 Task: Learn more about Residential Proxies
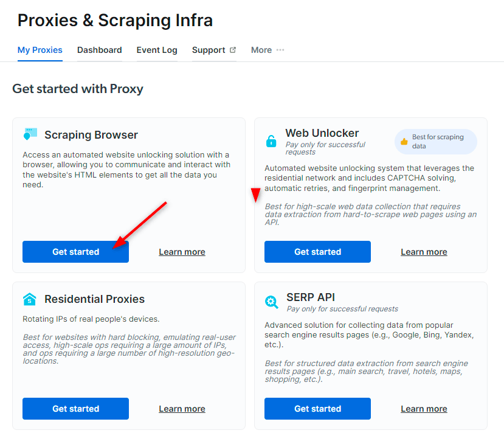pyautogui.click(x=182, y=409)
